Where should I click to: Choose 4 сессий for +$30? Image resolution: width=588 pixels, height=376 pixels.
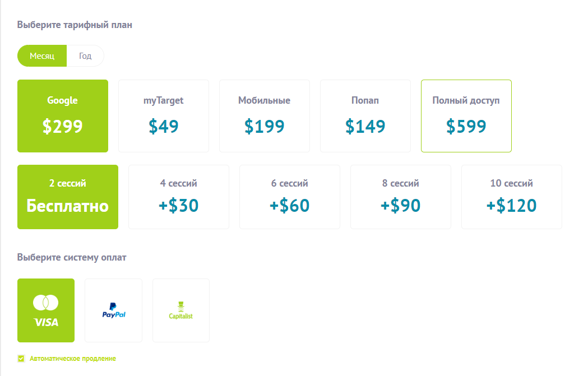point(179,197)
